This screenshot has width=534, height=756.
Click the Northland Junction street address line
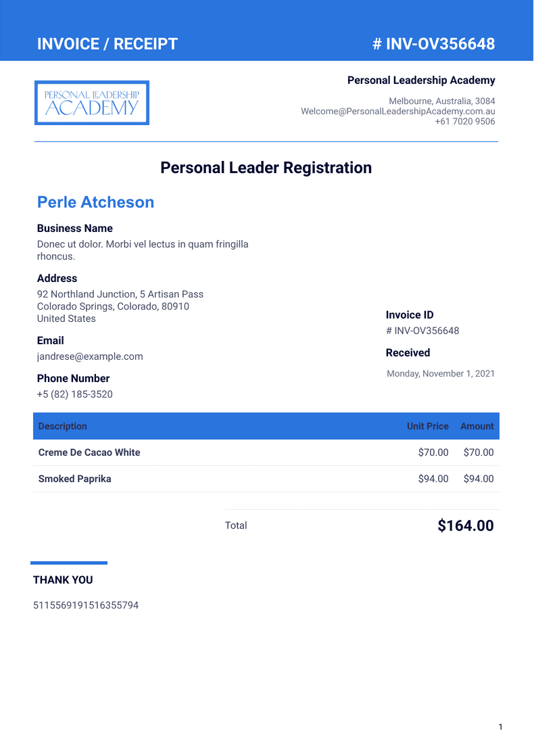coord(120,294)
